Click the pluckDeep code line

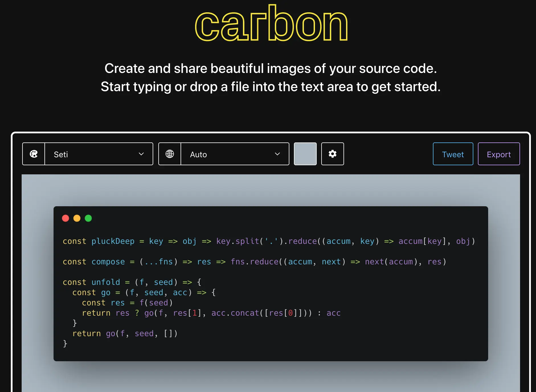tap(269, 241)
